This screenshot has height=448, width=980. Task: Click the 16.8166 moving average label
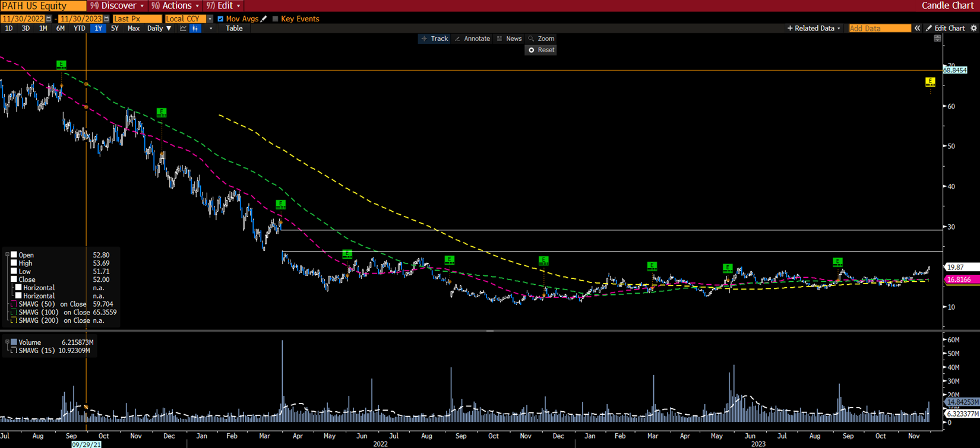point(962,279)
